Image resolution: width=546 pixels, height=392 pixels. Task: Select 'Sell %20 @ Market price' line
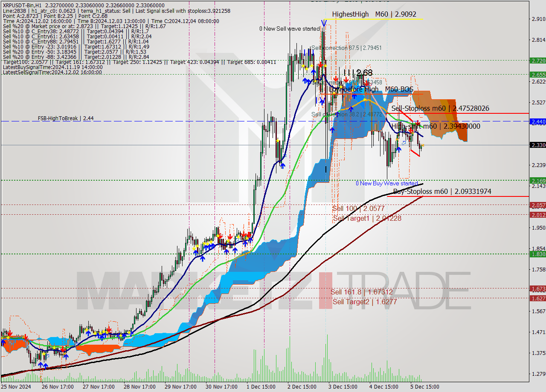click(84, 26)
